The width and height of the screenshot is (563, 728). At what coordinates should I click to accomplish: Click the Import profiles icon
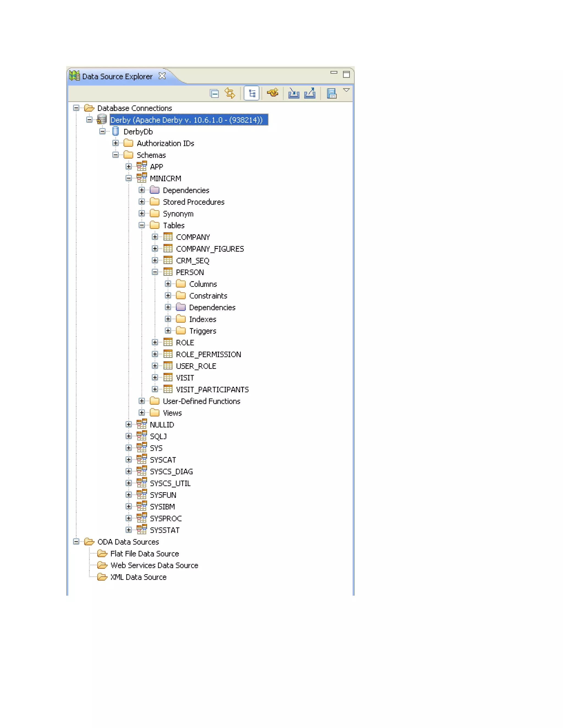point(294,93)
